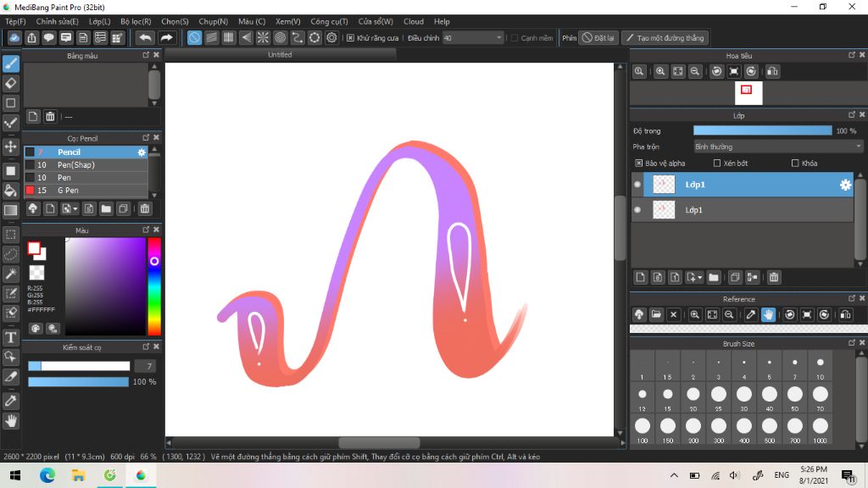
Task: Select the Lasso selection tool
Action: tap(11, 254)
